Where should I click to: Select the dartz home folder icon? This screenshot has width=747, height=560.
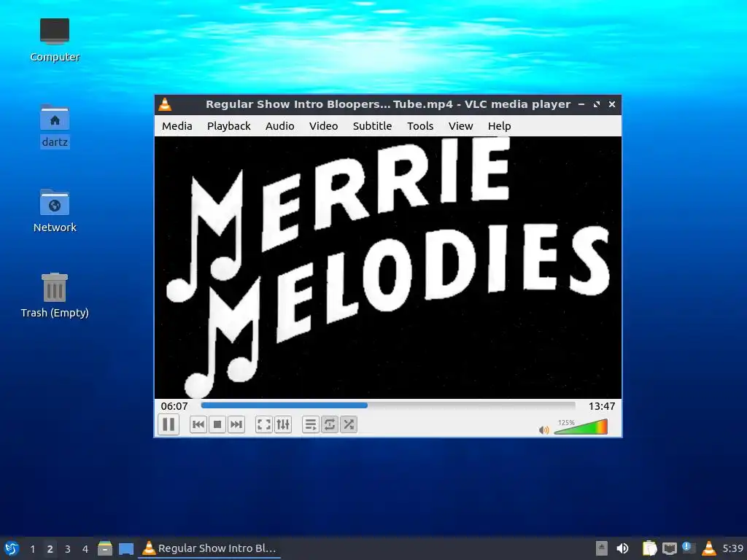point(55,126)
